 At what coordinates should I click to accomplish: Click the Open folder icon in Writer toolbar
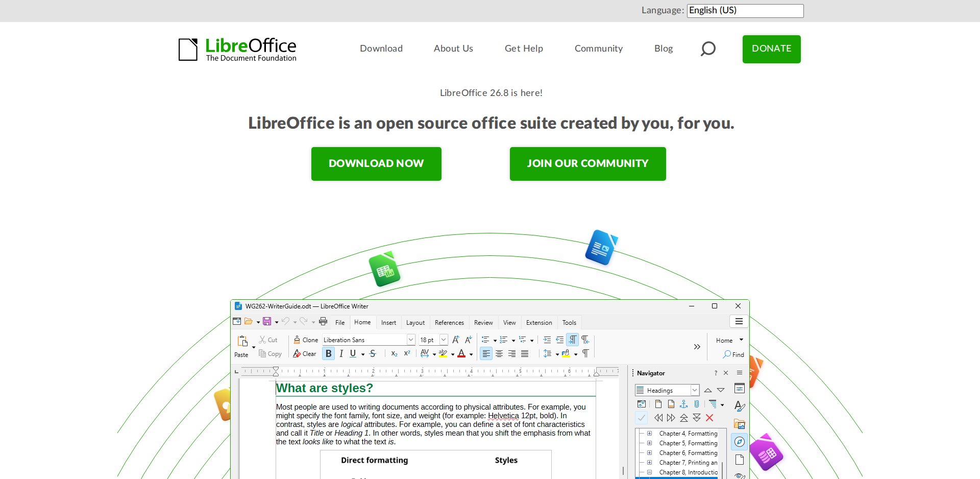pyautogui.click(x=249, y=321)
